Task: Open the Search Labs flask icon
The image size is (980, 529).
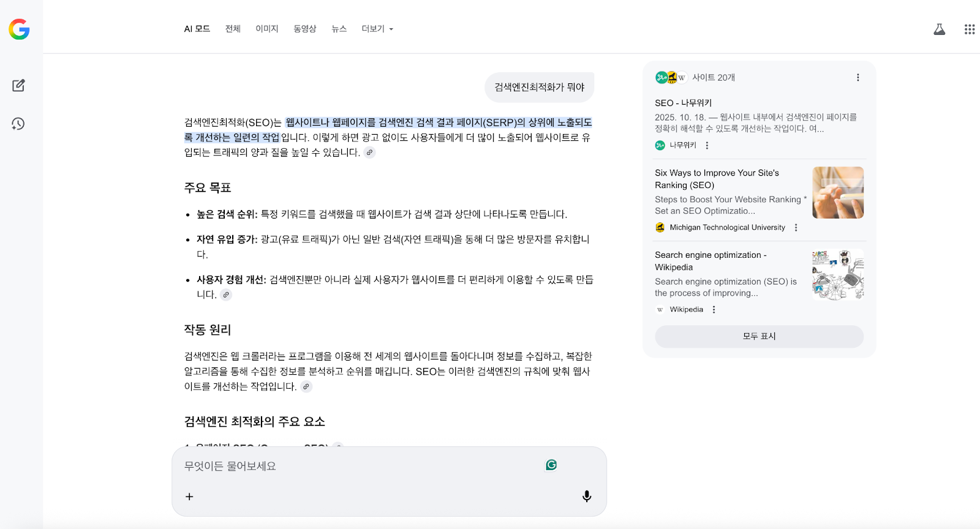Action: point(939,29)
